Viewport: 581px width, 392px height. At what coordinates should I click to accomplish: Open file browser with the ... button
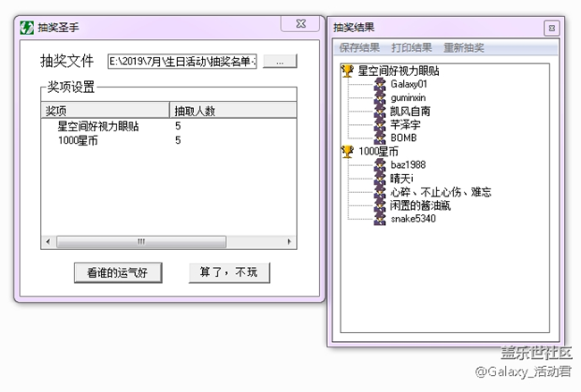pos(280,61)
